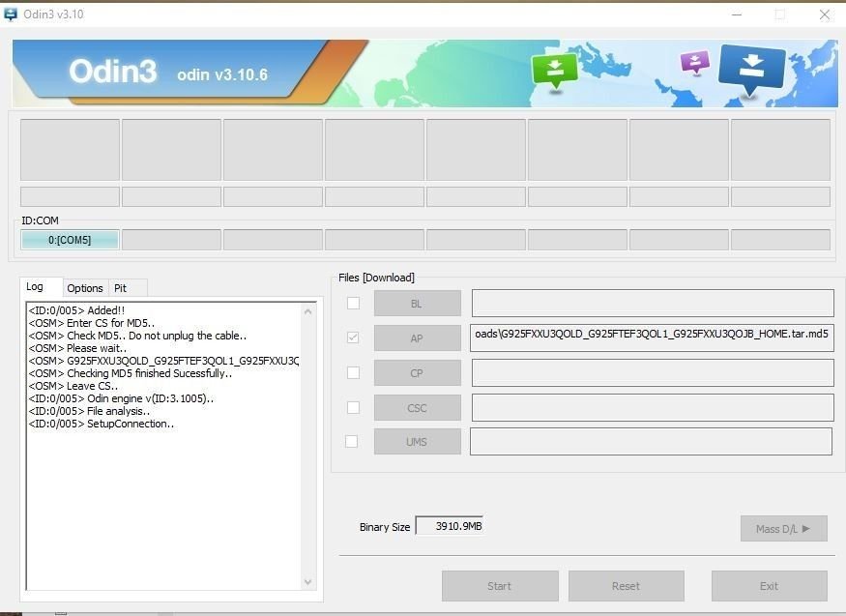Click the BL file path field
The width and height of the screenshot is (846, 616).
[653, 303]
